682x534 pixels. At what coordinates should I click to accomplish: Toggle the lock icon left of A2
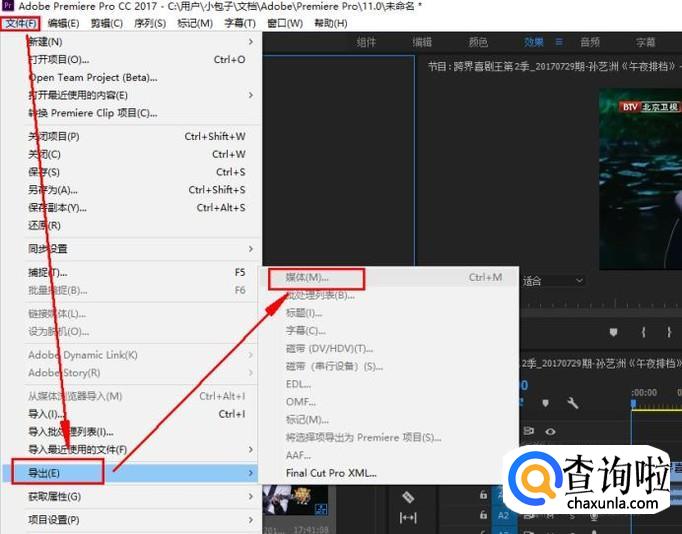tap(483, 515)
